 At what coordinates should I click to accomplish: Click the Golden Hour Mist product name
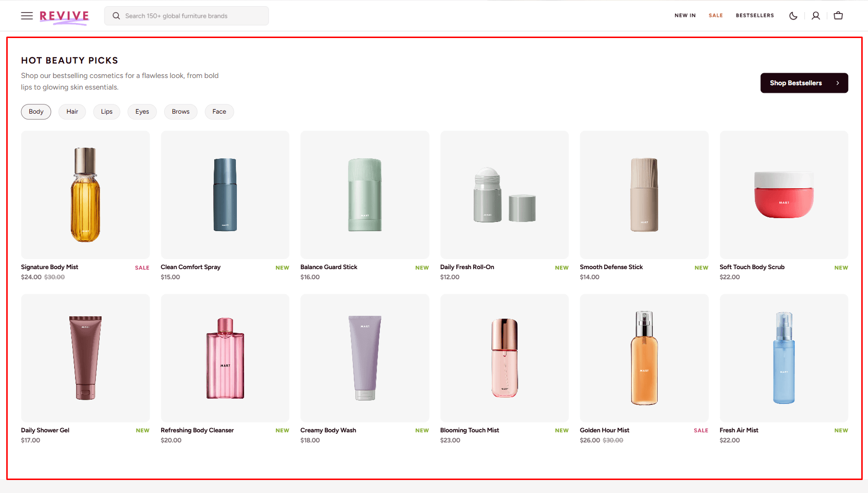[604, 430]
